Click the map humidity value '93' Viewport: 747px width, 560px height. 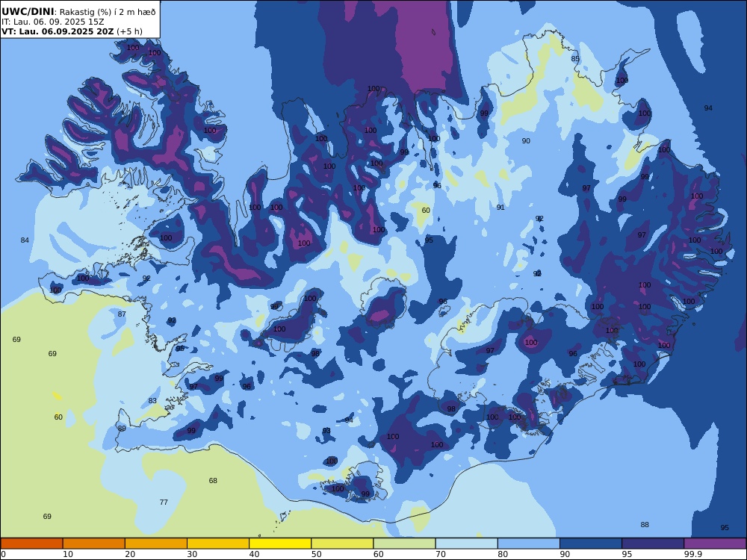pyautogui.click(x=326, y=431)
